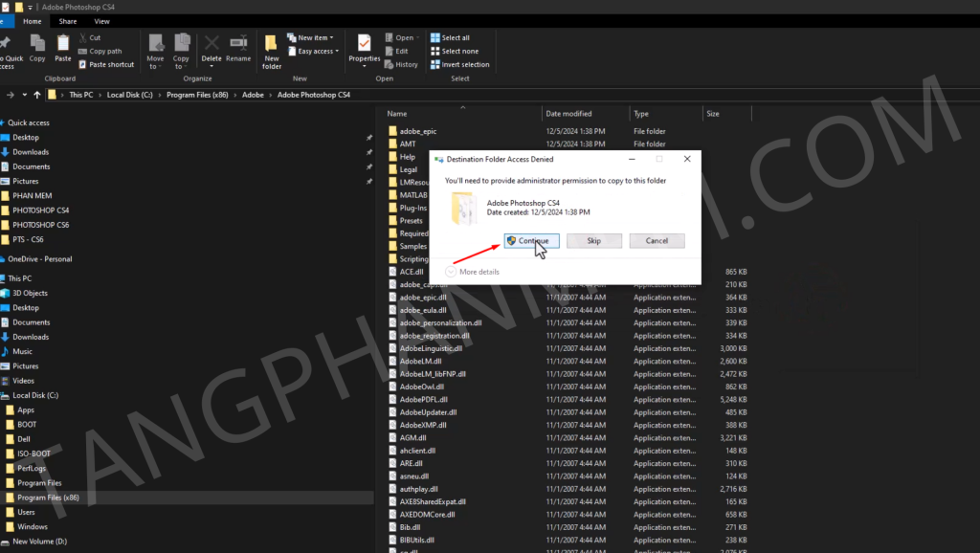Open the Properties icon in the ribbon
Screen dimensions: 980x553
[x=365, y=44]
